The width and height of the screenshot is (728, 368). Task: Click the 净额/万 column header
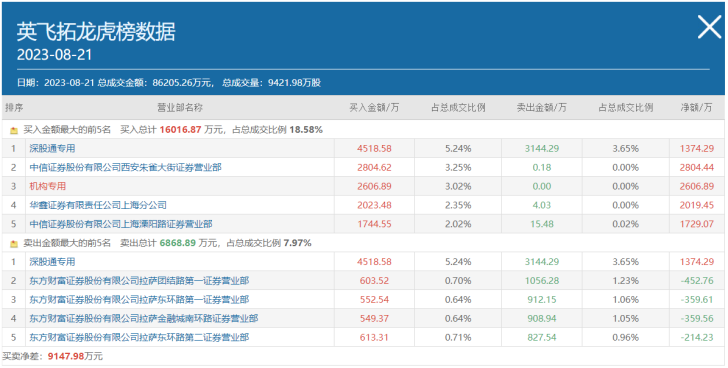[696, 108]
